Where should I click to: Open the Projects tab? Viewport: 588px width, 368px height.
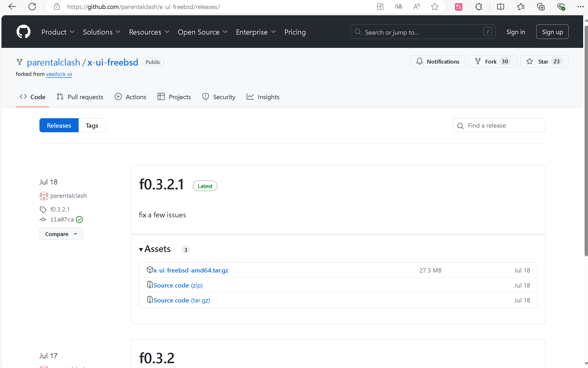click(x=174, y=97)
